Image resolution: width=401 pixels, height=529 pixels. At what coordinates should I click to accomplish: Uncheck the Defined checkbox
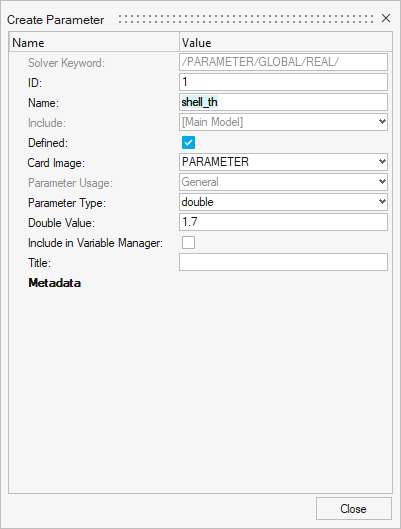tap(188, 143)
